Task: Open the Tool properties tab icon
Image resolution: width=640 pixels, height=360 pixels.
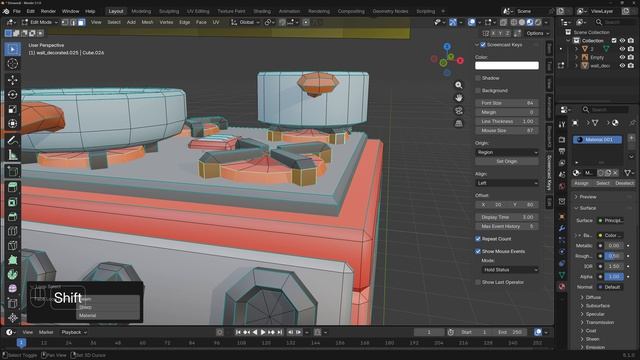Action: [562, 124]
